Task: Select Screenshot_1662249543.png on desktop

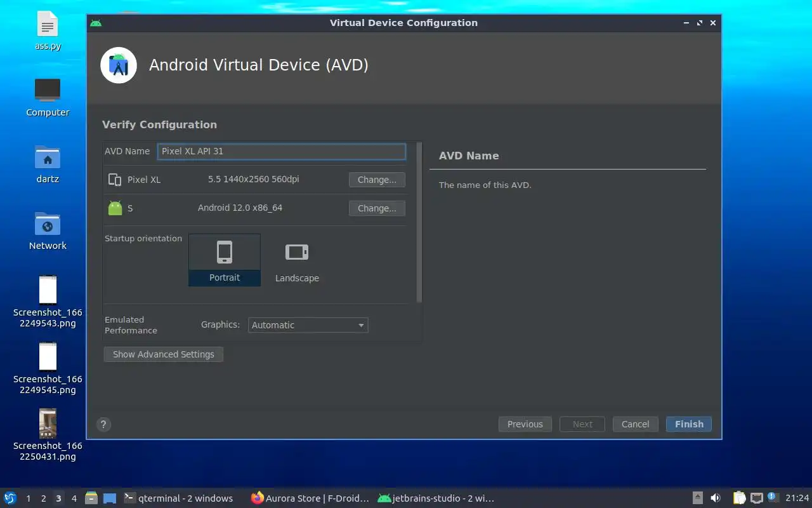Action: [x=48, y=302]
